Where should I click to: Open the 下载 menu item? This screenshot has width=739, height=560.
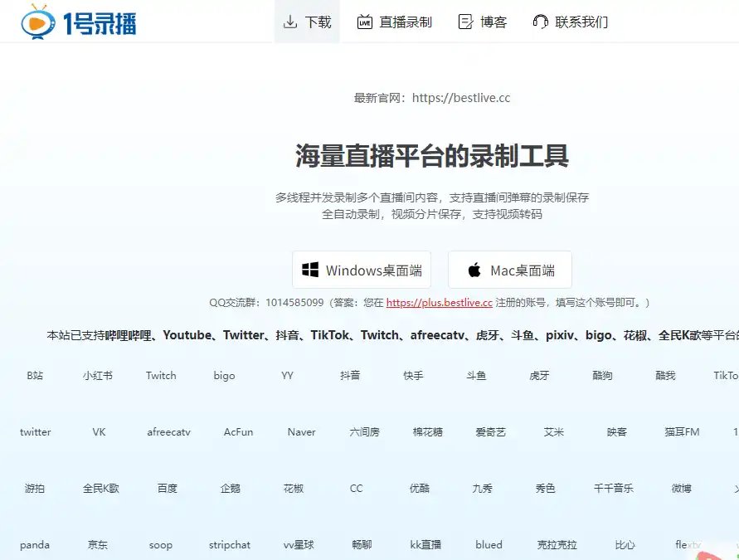(x=307, y=22)
